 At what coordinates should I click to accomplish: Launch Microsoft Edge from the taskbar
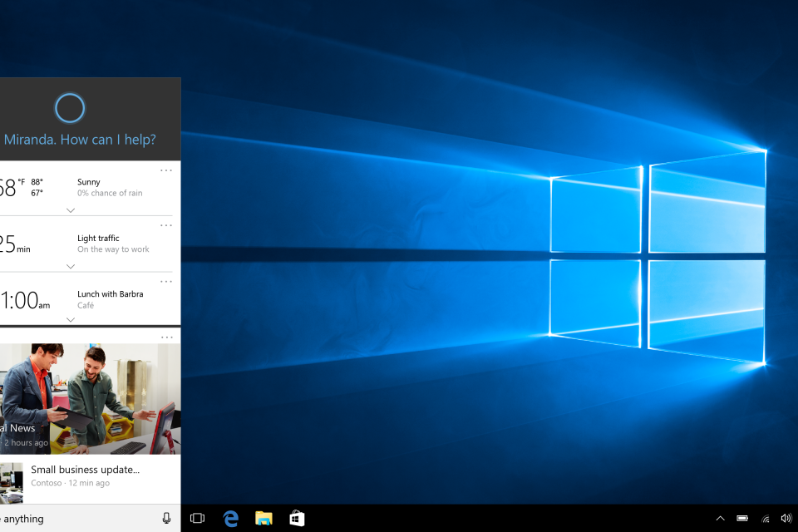click(x=230, y=519)
